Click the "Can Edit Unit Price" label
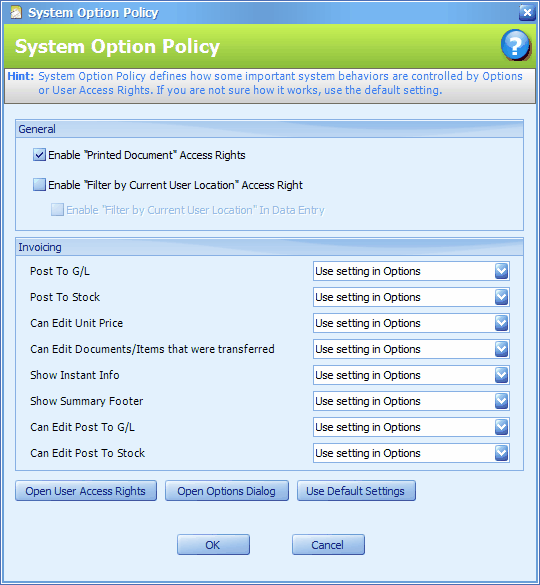540x585 pixels. click(77, 323)
